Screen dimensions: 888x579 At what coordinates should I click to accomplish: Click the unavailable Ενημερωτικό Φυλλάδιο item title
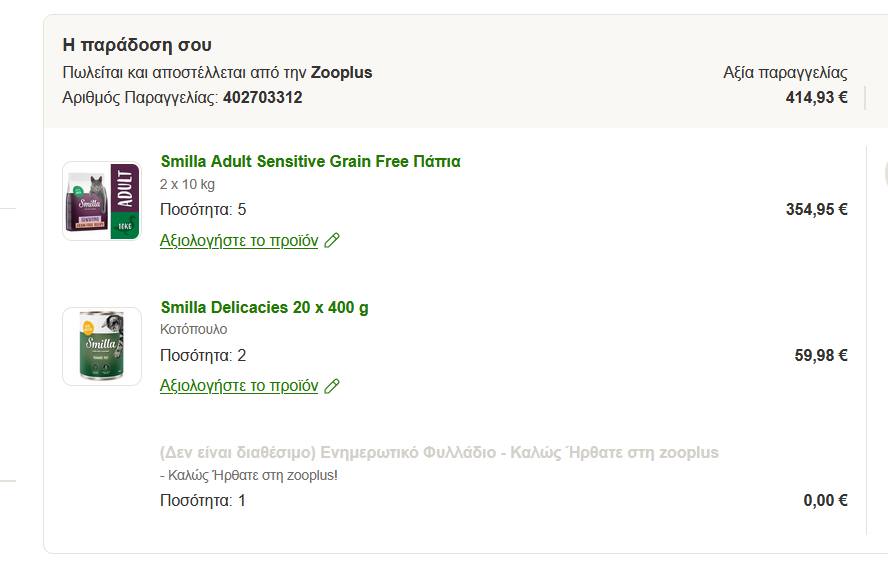tap(439, 453)
